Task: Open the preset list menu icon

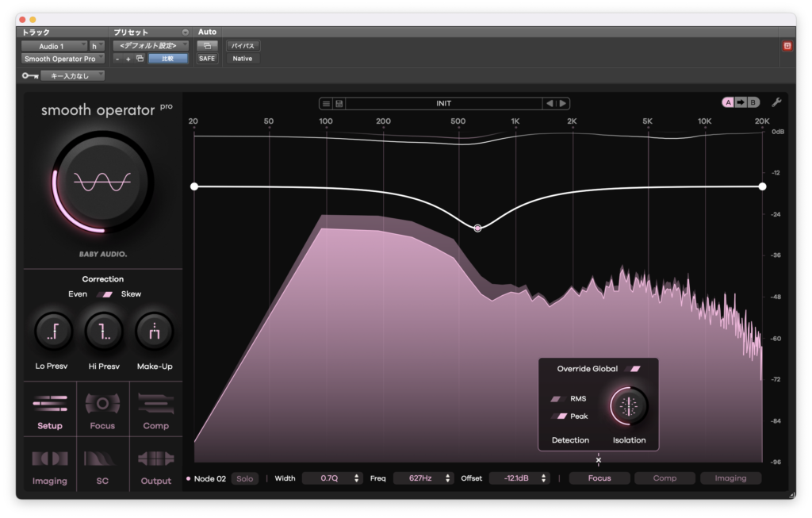Action: (326, 104)
